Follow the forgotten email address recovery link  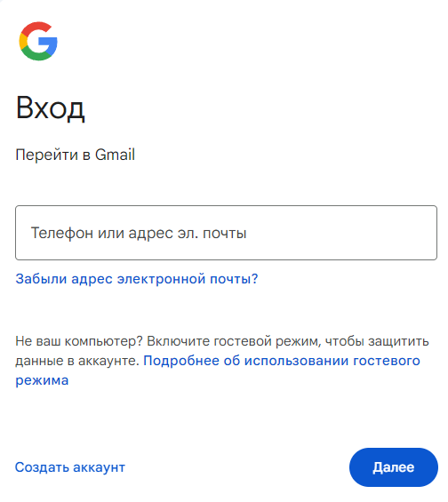pyautogui.click(x=137, y=279)
